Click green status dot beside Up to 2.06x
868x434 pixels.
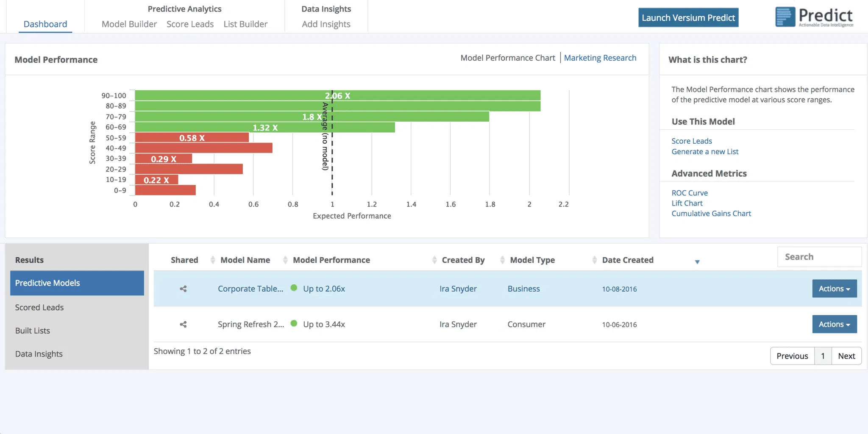point(294,288)
